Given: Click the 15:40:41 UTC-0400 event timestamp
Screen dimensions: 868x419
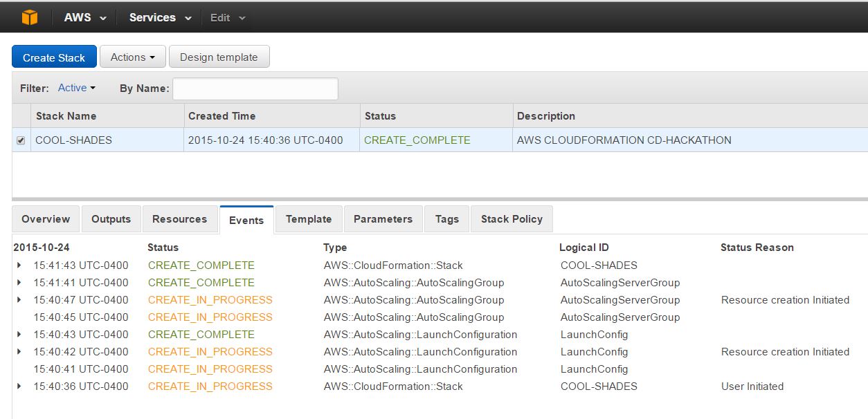Looking at the screenshot, I should click(x=81, y=369).
